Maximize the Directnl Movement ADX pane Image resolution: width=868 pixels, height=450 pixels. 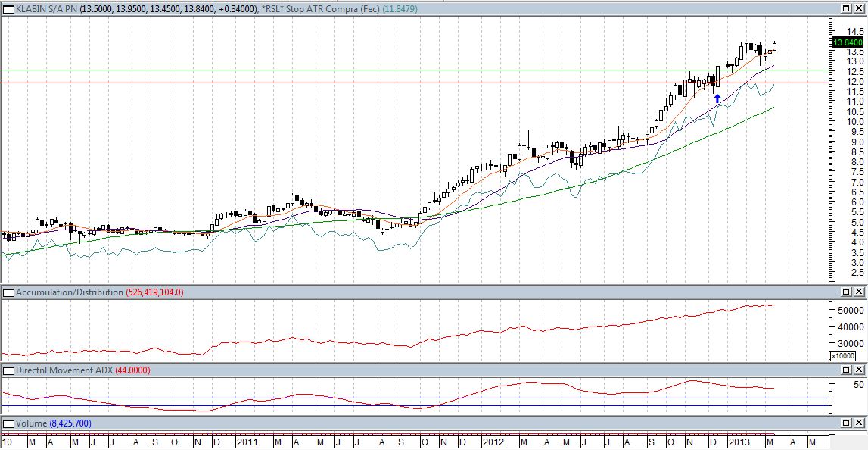pyautogui.click(x=847, y=370)
